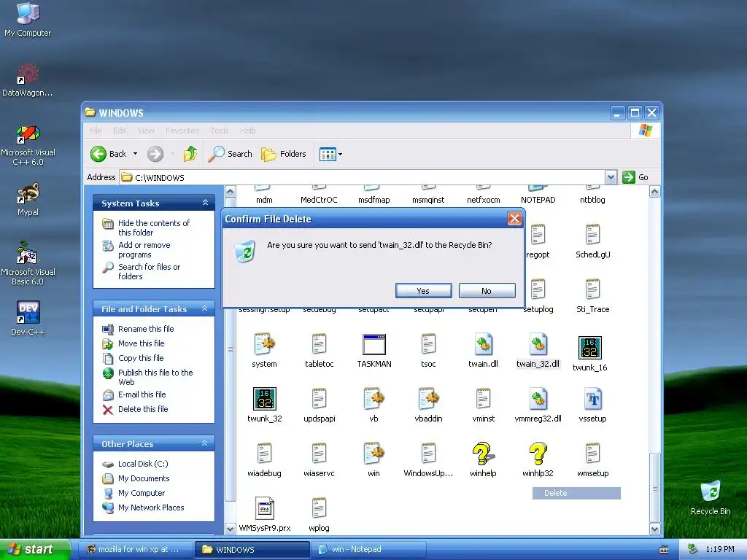Click the Start button

click(x=36, y=549)
